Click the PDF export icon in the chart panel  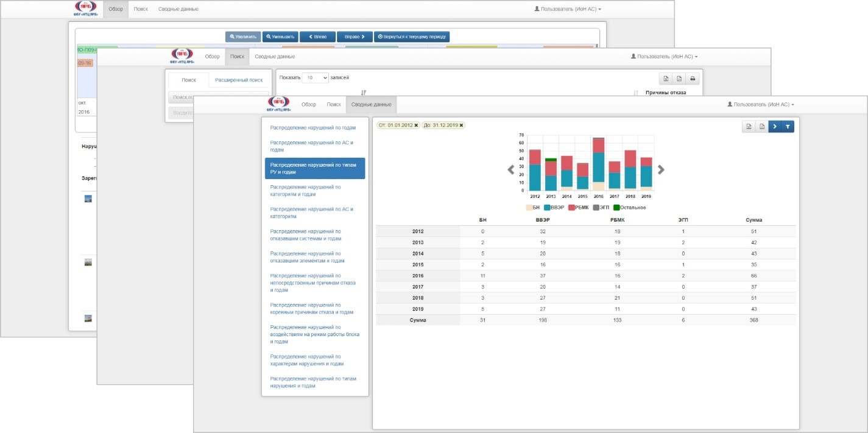coord(761,127)
